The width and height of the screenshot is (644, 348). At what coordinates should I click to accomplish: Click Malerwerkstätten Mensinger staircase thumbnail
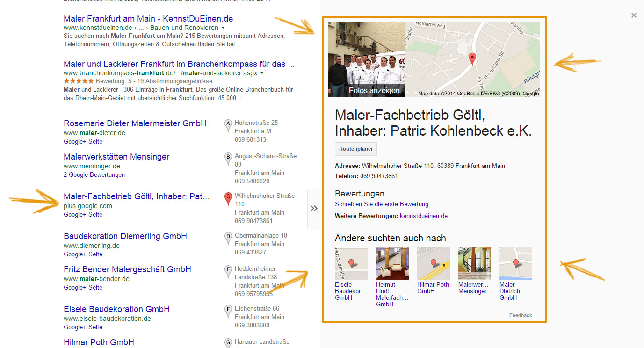[x=475, y=264]
